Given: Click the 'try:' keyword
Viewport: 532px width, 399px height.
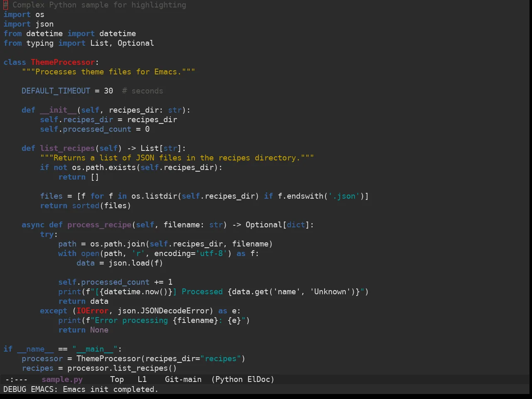Looking at the screenshot, I should click(x=49, y=234).
